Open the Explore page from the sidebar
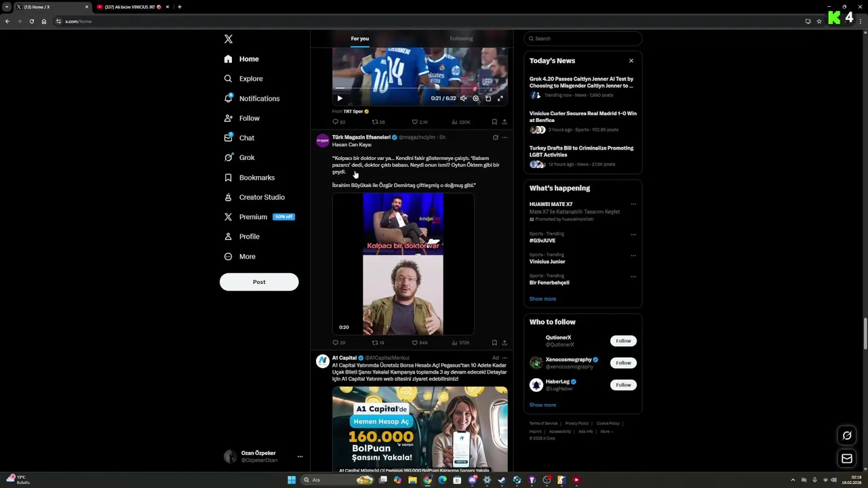The image size is (868, 488). point(243,79)
